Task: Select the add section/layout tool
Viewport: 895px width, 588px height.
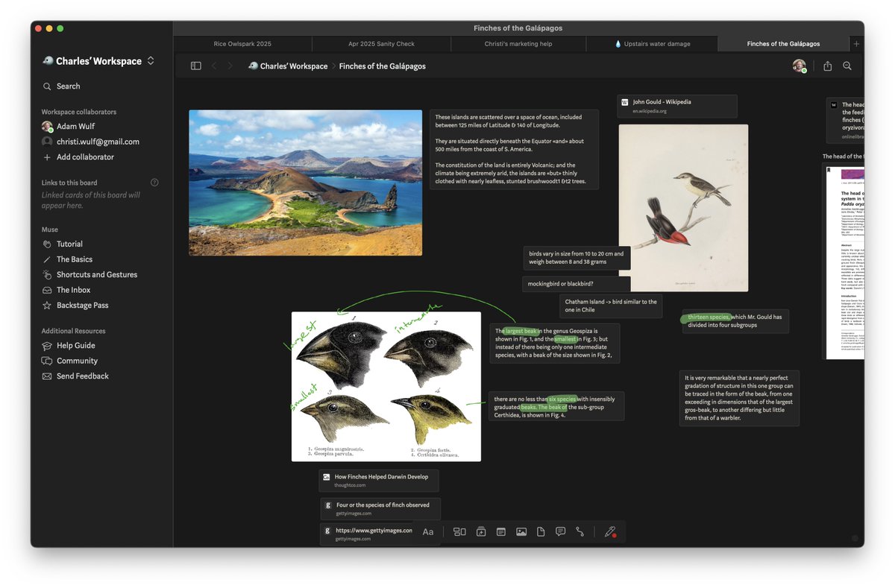Action: click(459, 531)
